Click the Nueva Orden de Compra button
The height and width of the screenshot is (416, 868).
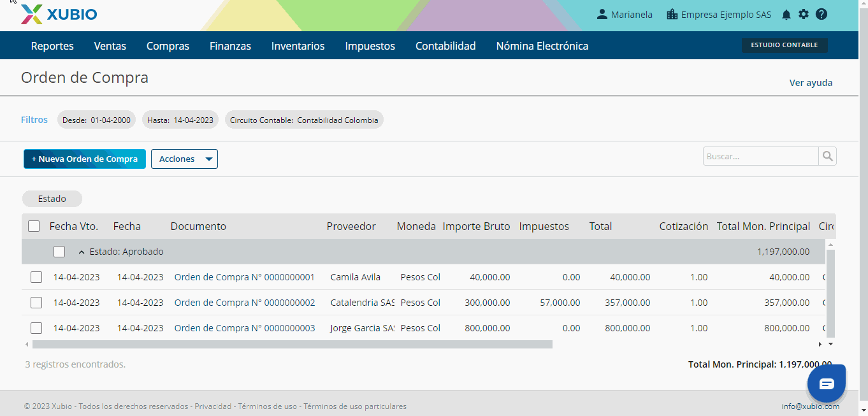pyautogui.click(x=85, y=159)
